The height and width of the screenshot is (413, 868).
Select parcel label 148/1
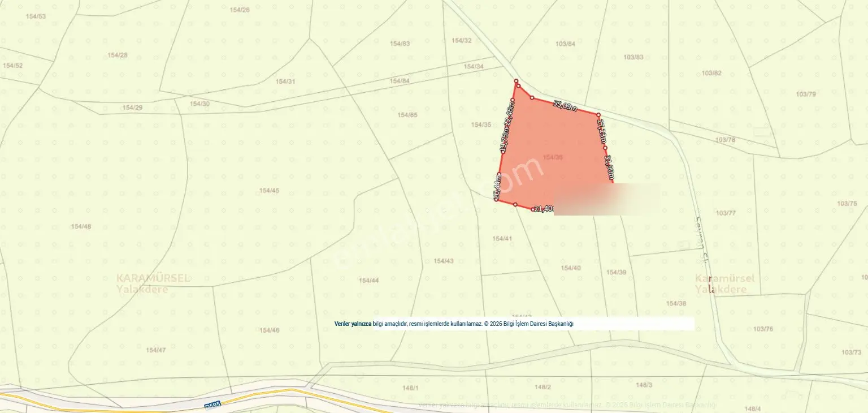tap(410, 388)
